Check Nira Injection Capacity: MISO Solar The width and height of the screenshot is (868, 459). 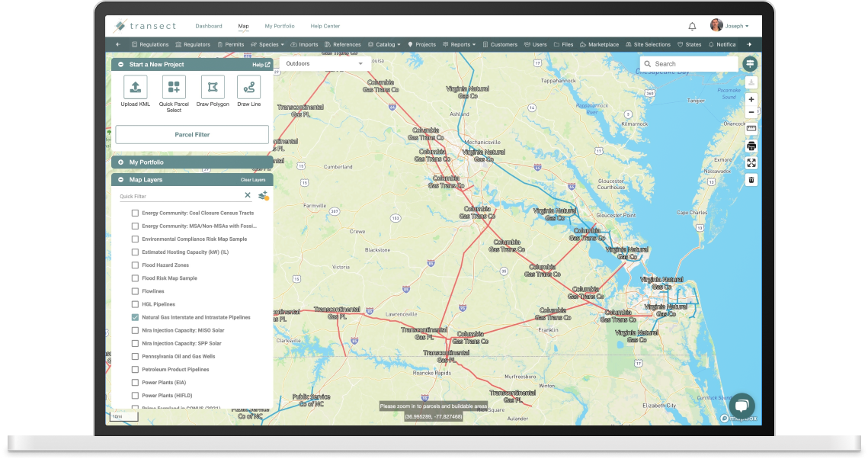tap(135, 331)
